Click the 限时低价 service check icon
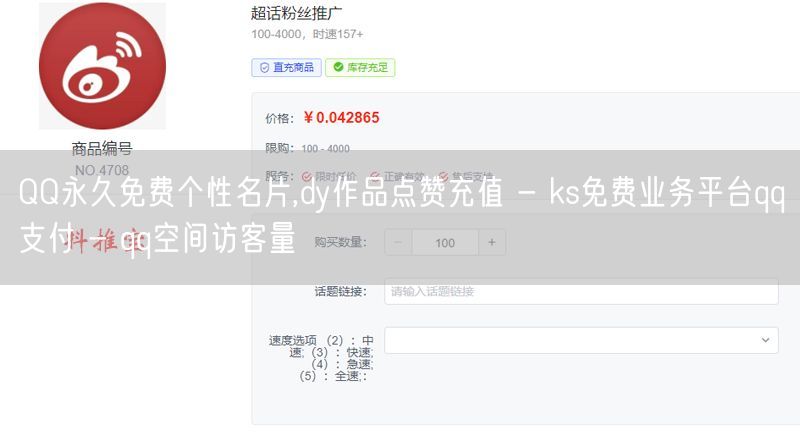The width and height of the screenshot is (800, 436). click(x=307, y=176)
